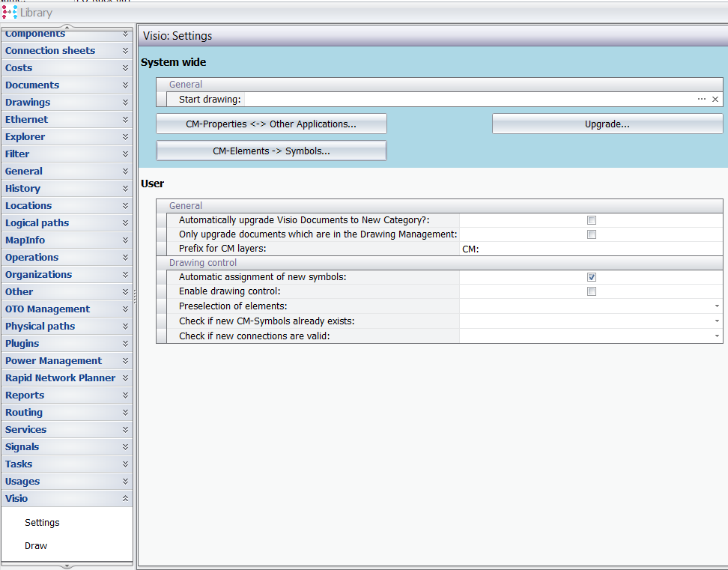Expand the Tasks section
Viewport: 728px width, 570px height.
click(67, 464)
